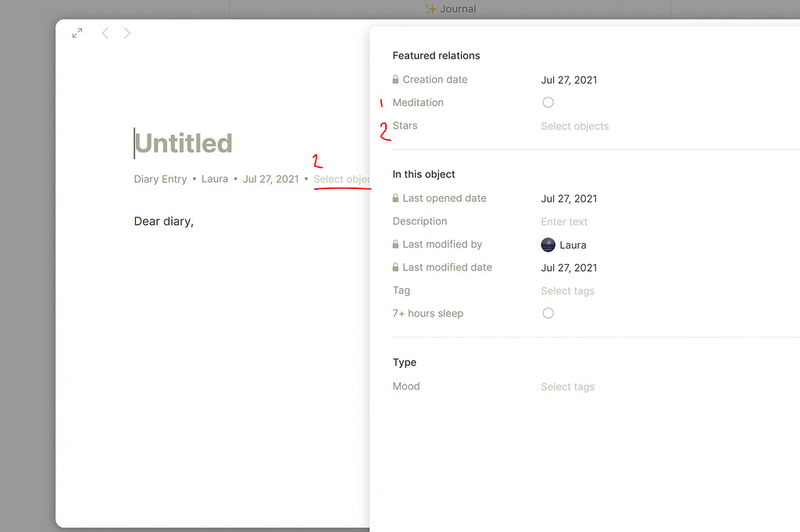Screen dimensions: 800x532
Task: Click the Dear diary text body
Action: point(163,221)
